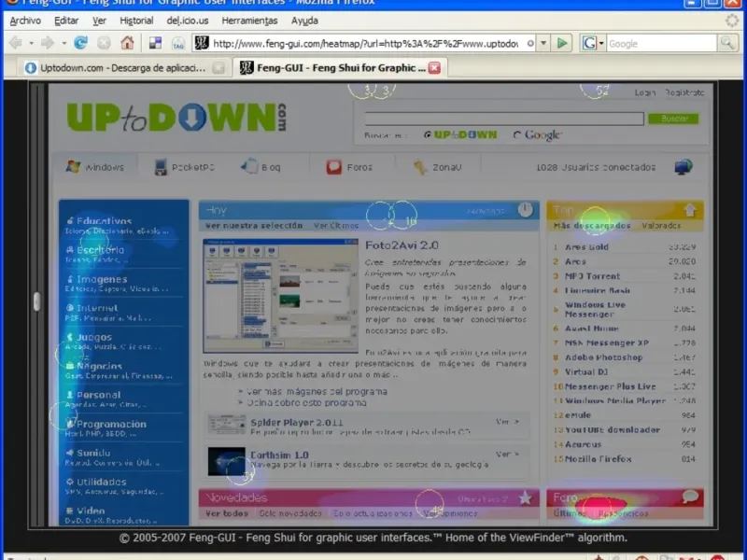Open the Back button history dropdown arrow
The width and height of the screenshot is (747, 560).
[x=31, y=43]
